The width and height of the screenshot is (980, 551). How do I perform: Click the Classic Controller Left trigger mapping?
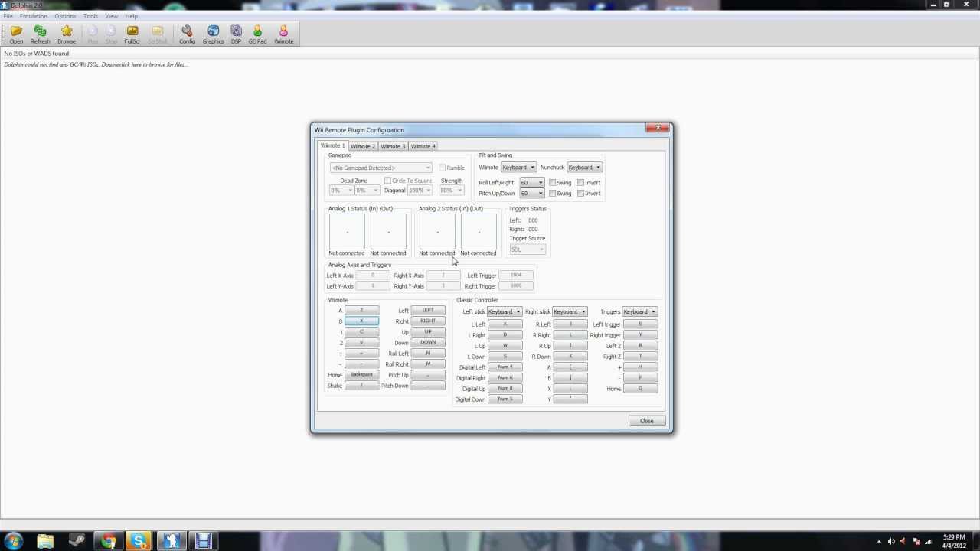640,324
